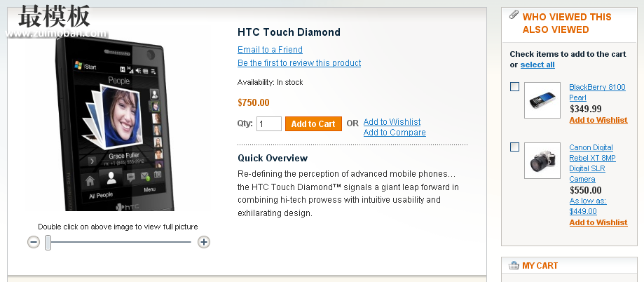This screenshot has height=282, width=644.
Task: Click the BlackBerry phone thumbnail image
Action: [x=542, y=100]
